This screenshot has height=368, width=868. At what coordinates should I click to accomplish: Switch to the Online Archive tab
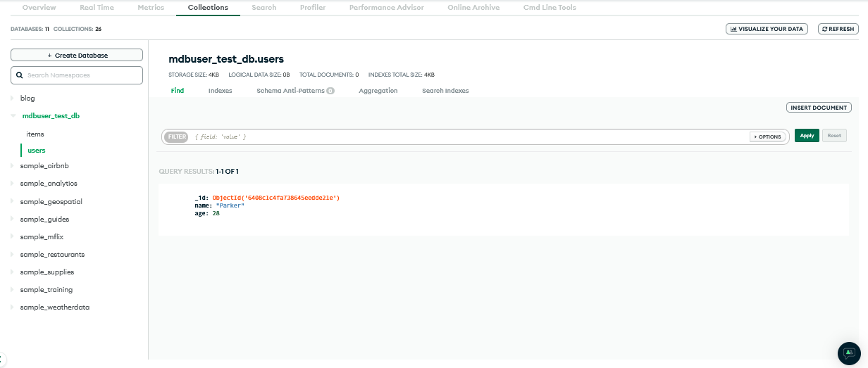[473, 8]
